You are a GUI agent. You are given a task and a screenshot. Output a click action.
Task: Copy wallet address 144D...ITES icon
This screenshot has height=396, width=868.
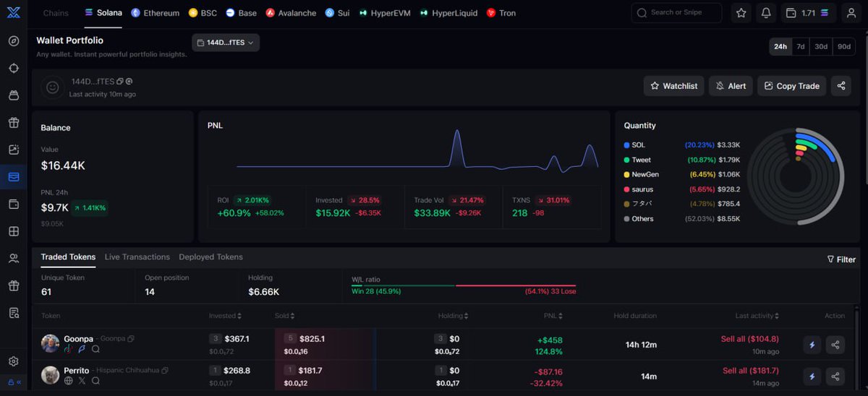(120, 82)
